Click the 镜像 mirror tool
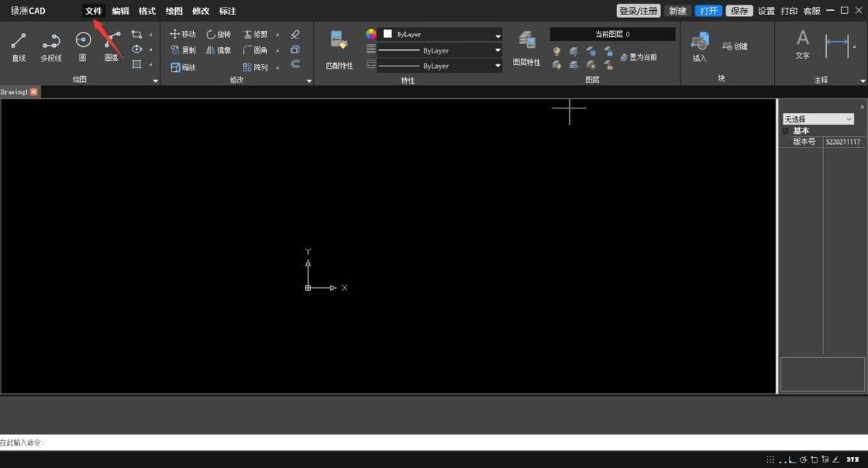The height and width of the screenshot is (468, 868). [x=218, y=50]
